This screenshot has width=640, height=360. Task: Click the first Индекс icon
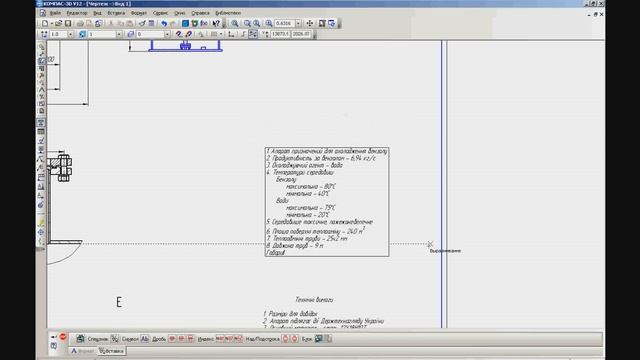point(220,339)
